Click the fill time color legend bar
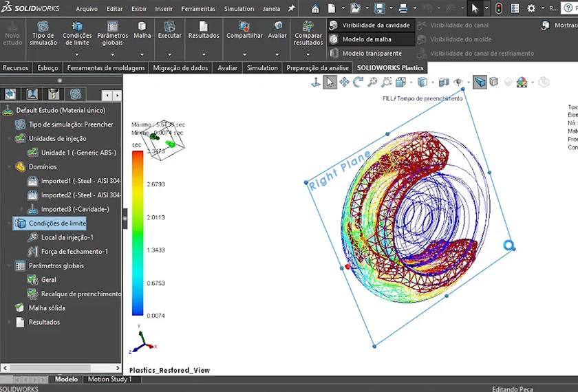Image resolution: width=578 pixels, height=392 pixels. pyautogui.click(x=138, y=233)
